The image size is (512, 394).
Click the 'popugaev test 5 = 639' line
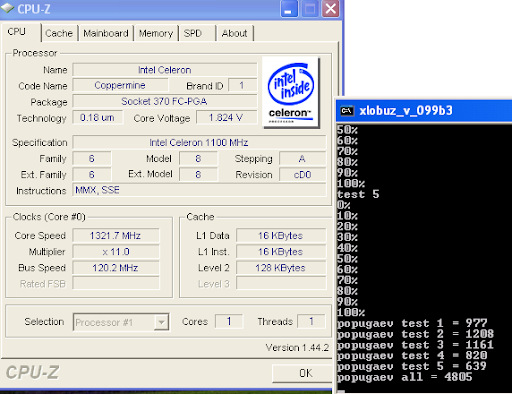tap(412, 366)
